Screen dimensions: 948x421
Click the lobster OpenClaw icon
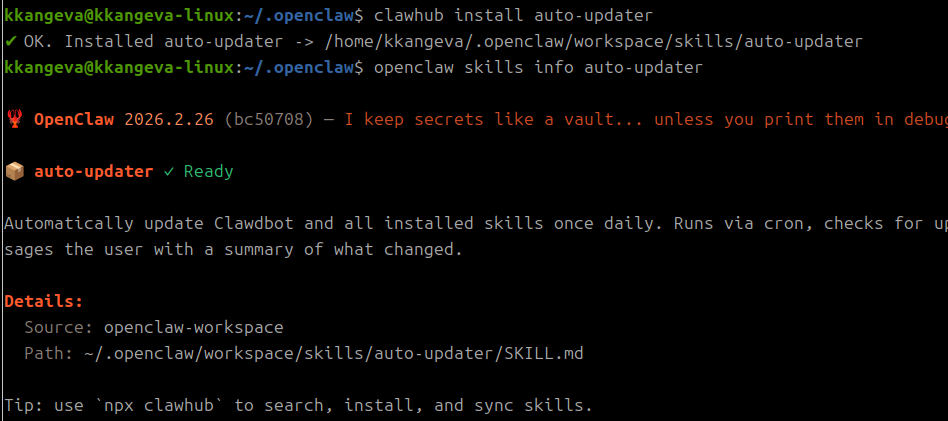[x=13, y=120]
